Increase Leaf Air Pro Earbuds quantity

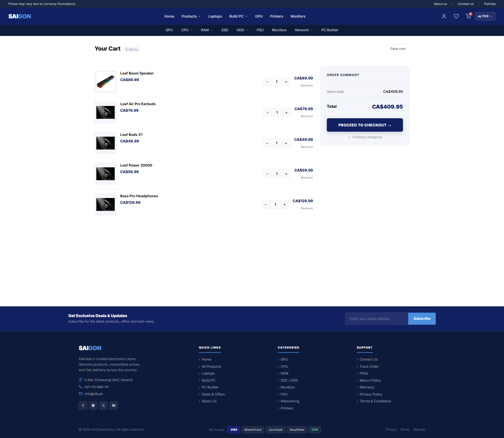click(x=286, y=113)
